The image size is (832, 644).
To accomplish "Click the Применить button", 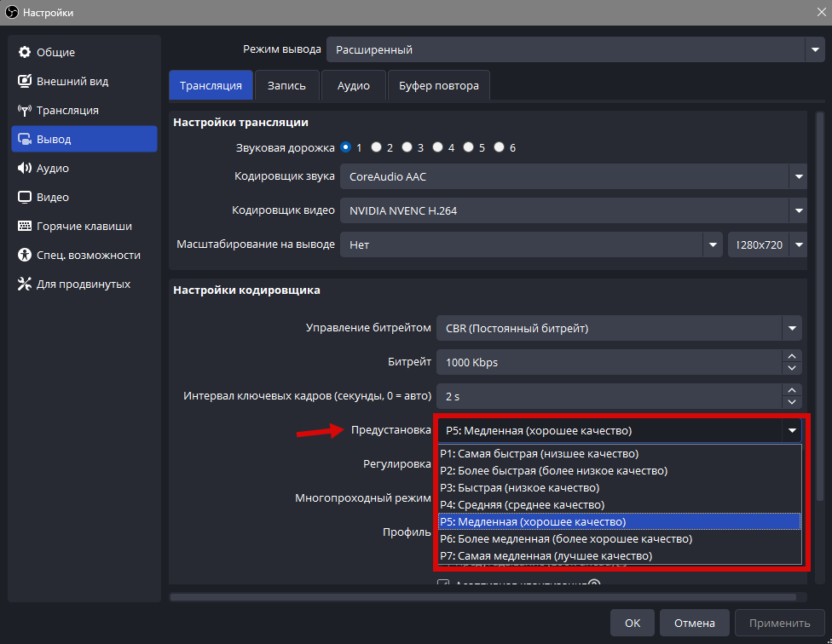I will (779, 623).
